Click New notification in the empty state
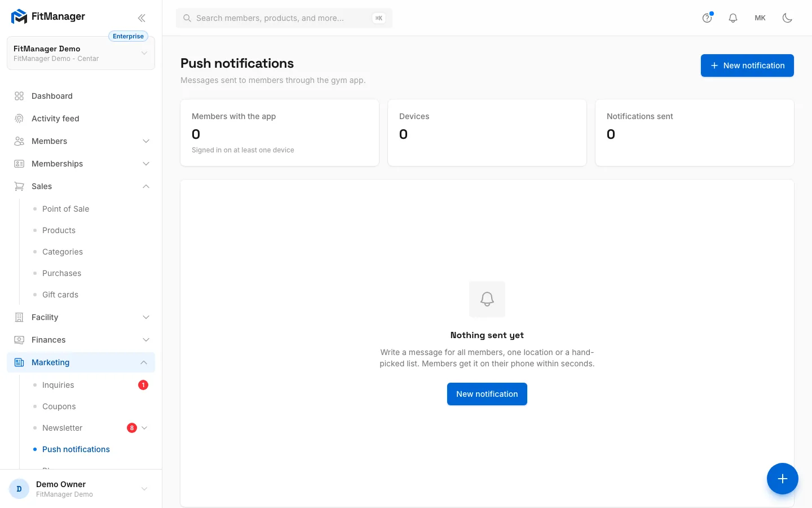This screenshot has width=812, height=508. tap(487, 394)
